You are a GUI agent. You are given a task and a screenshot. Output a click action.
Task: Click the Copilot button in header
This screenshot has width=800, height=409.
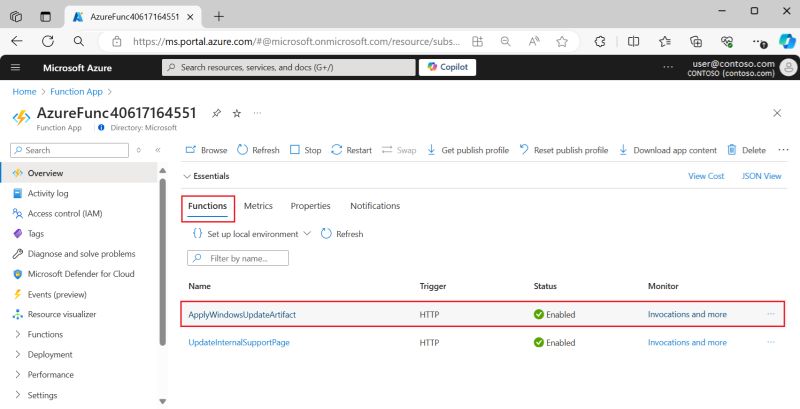pyautogui.click(x=447, y=67)
